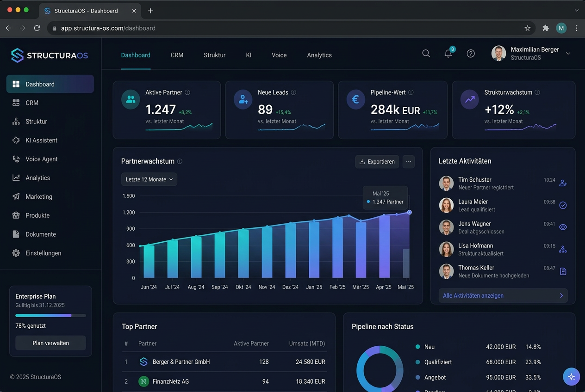Click Strukturwachstum trend arrow icon
Screen dimensions: 585x392
[x=470, y=99]
